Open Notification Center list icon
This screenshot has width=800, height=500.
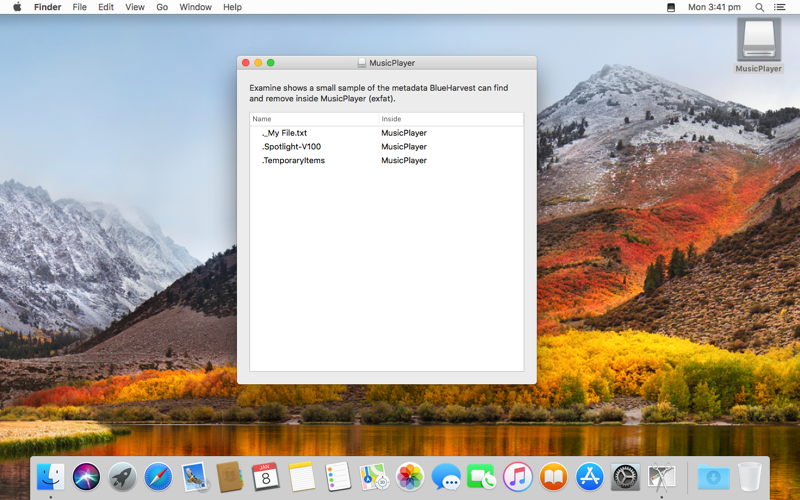(x=780, y=7)
